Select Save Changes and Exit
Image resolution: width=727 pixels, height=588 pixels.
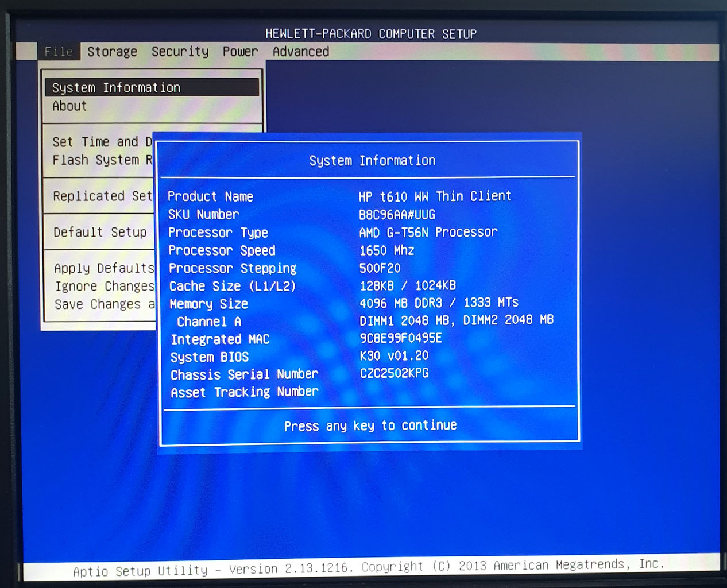click(104, 304)
